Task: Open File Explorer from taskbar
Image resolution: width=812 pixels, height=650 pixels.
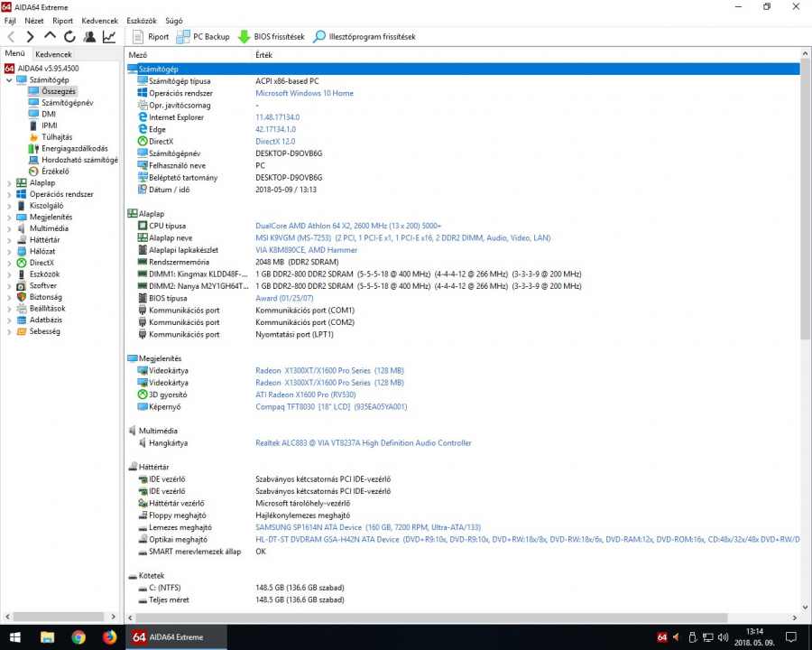Action: click(x=48, y=637)
